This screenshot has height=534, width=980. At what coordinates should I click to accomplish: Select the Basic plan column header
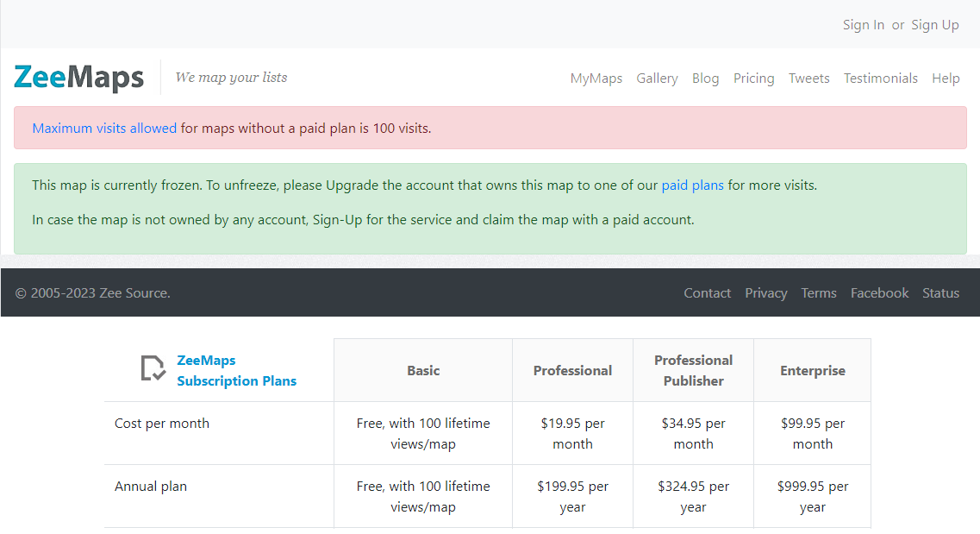click(423, 370)
